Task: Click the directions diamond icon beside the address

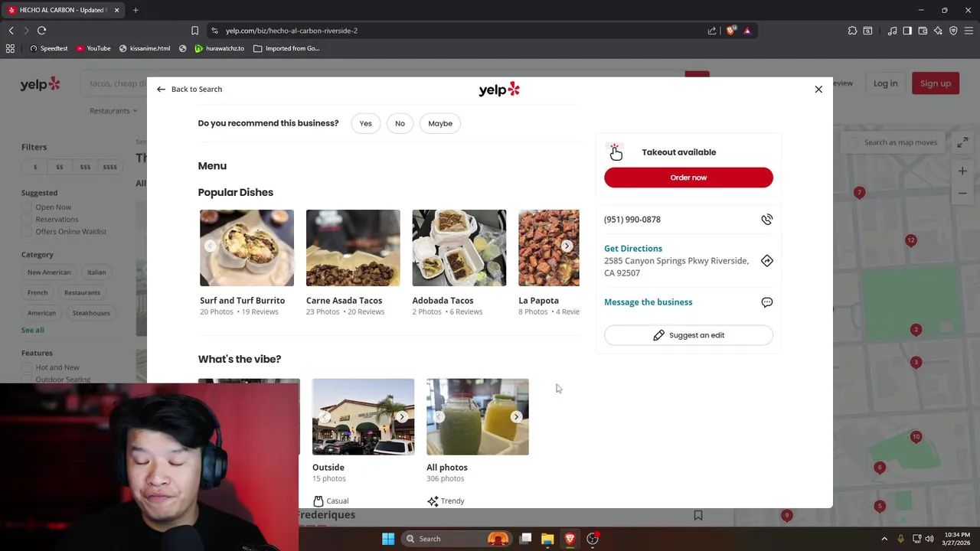Action: click(x=766, y=261)
